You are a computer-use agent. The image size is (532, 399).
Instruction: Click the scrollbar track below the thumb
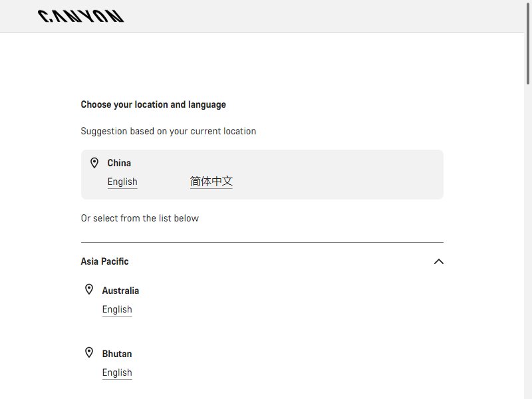(x=528, y=237)
